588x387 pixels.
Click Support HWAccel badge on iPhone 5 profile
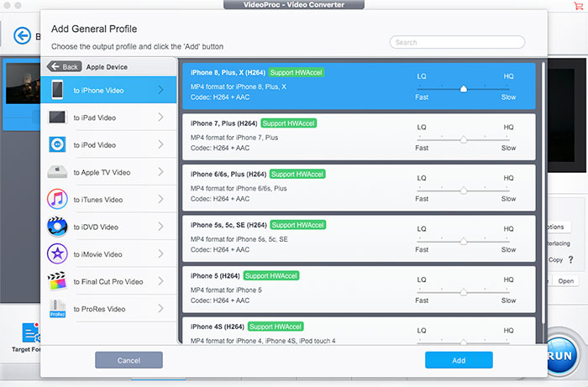click(271, 275)
